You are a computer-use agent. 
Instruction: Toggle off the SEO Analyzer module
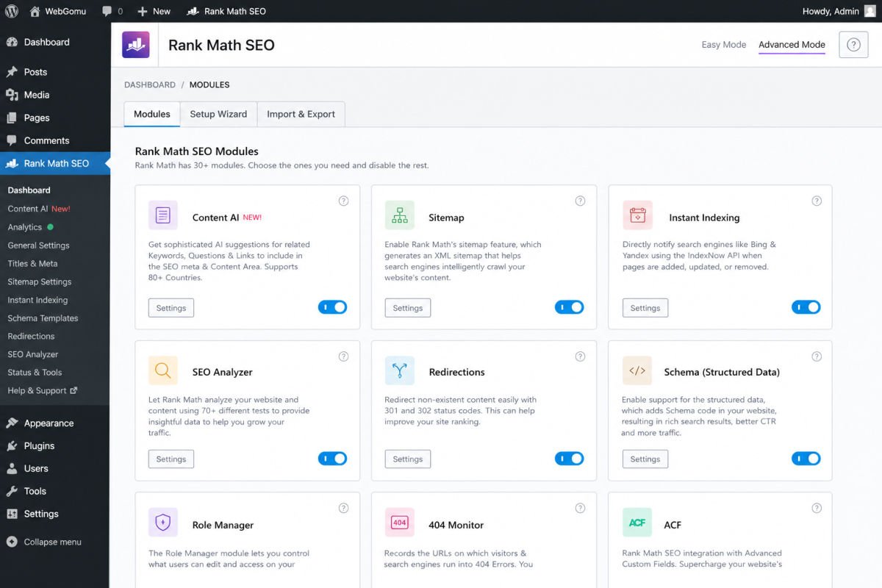pos(332,459)
